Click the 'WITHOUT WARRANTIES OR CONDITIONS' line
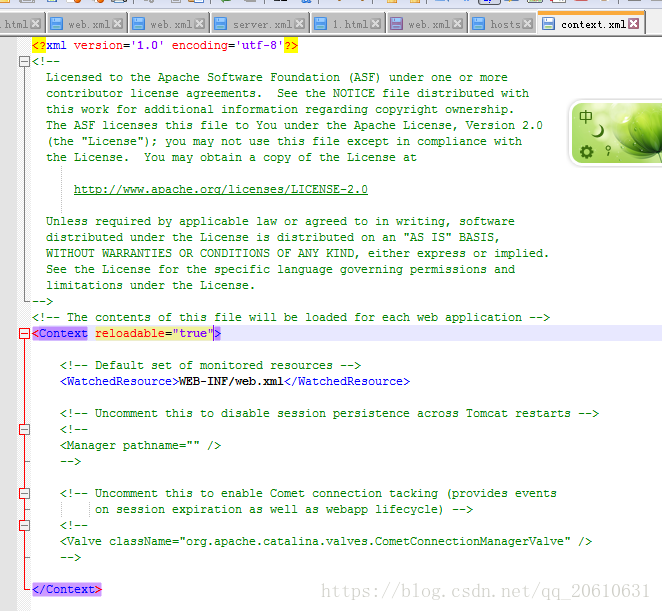The height and width of the screenshot is (611, 662). [297, 253]
